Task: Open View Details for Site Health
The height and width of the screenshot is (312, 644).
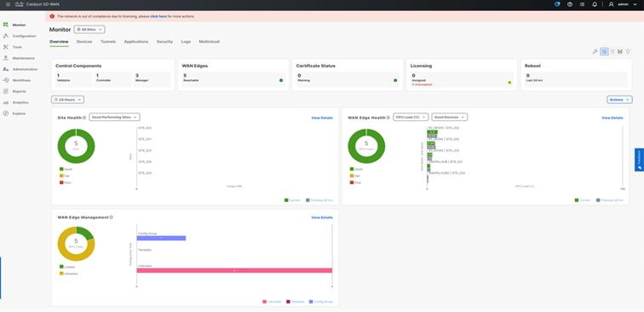Action: point(322,118)
